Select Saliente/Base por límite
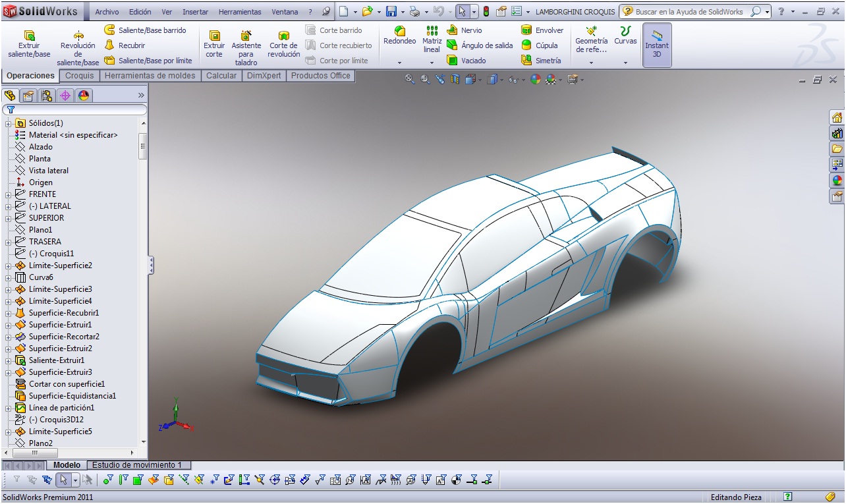The image size is (846, 504). pyautogui.click(x=148, y=61)
